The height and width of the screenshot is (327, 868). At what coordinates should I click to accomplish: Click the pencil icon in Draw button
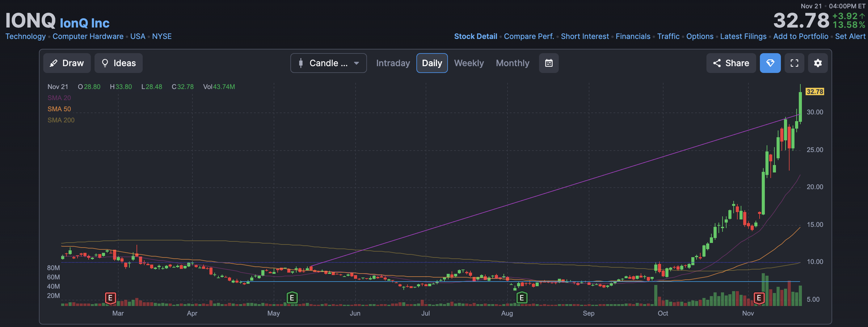coord(53,63)
